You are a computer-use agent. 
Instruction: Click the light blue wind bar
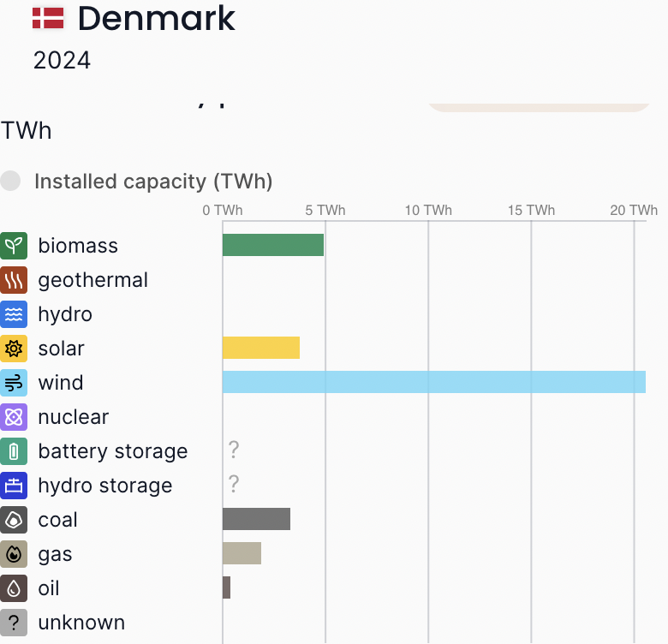tap(433, 382)
